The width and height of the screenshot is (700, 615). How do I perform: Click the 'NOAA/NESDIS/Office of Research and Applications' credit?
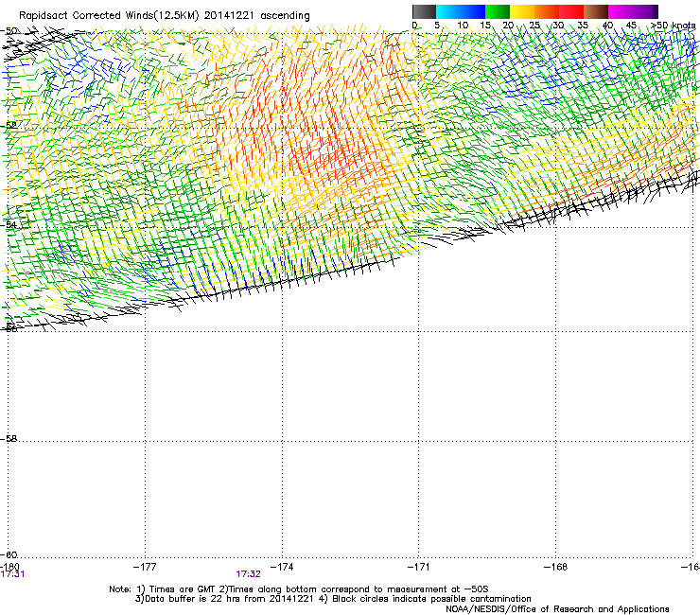pyautogui.click(x=557, y=609)
